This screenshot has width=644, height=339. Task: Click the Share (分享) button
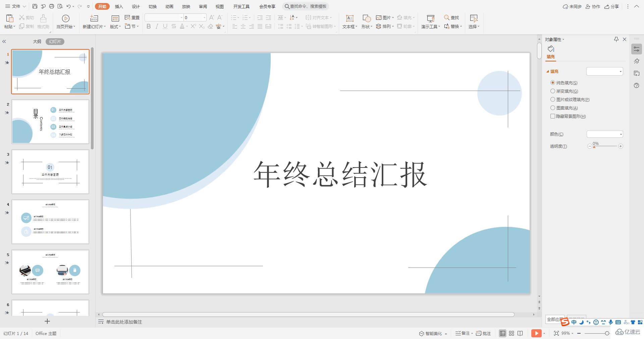tap(611, 6)
